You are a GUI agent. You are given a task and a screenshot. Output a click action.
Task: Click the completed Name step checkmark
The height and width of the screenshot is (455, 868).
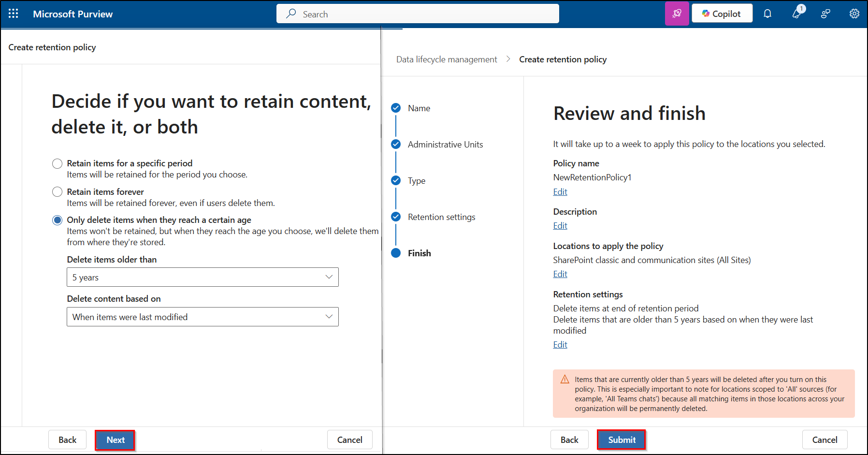(396, 108)
